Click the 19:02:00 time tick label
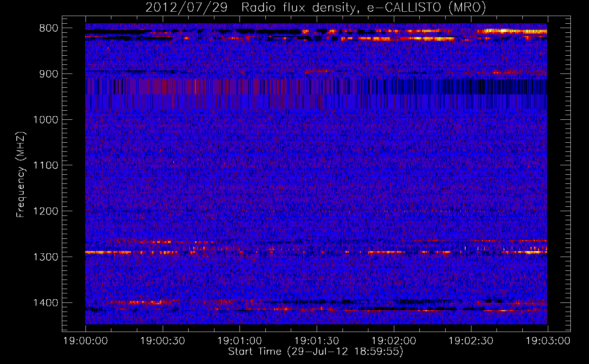The height and width of the screenshot is (364, 589). coord(394,341)
